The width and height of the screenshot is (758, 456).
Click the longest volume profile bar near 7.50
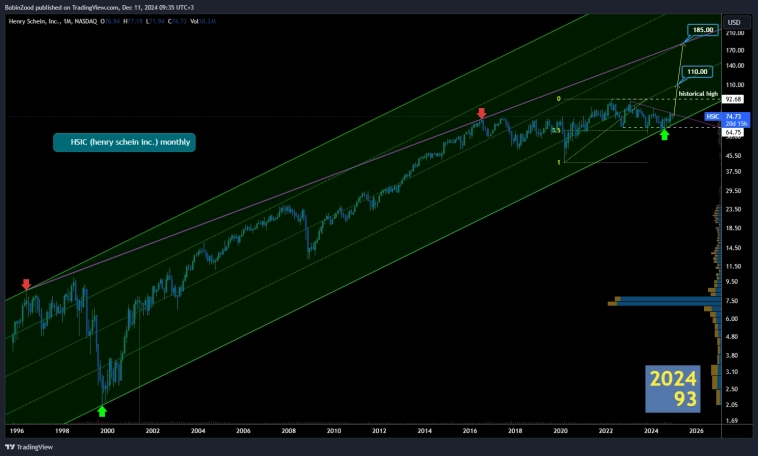pyautogui.click(x=665, y=303)
